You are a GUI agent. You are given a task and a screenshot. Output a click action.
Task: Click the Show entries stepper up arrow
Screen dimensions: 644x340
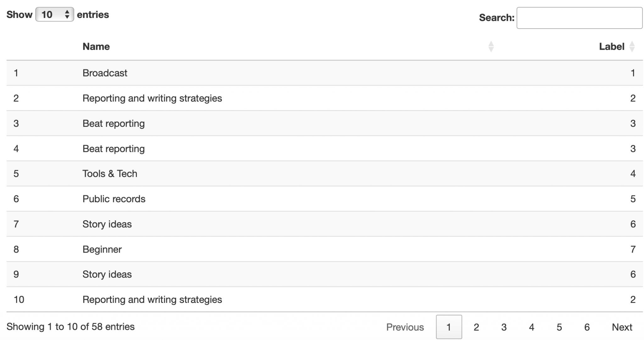(x=67, y=12)
